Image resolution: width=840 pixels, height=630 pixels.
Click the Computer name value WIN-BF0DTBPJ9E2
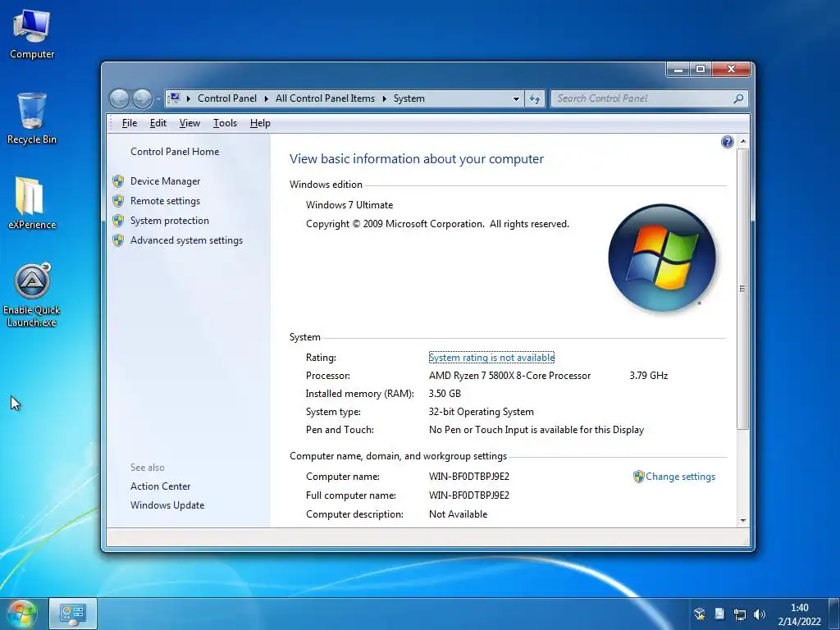coord(469,477)
